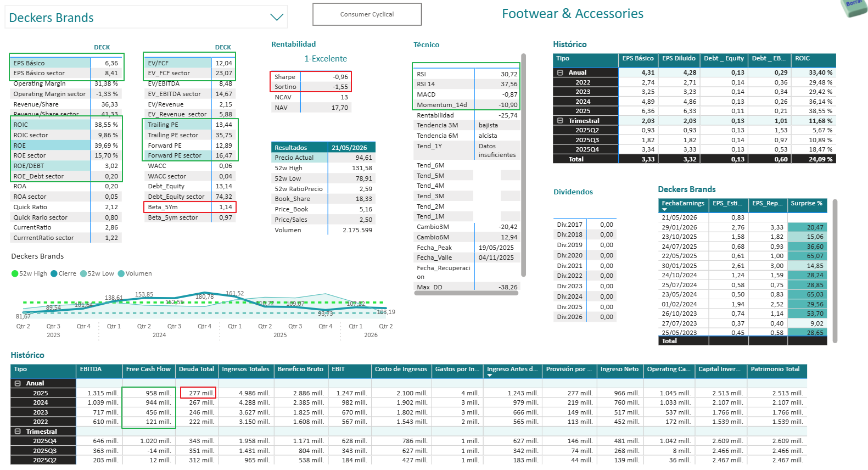Click the 1-Excelente rating text
Image resolution: width=868 pixels, height=470 pixels.
tap(326, 59)
